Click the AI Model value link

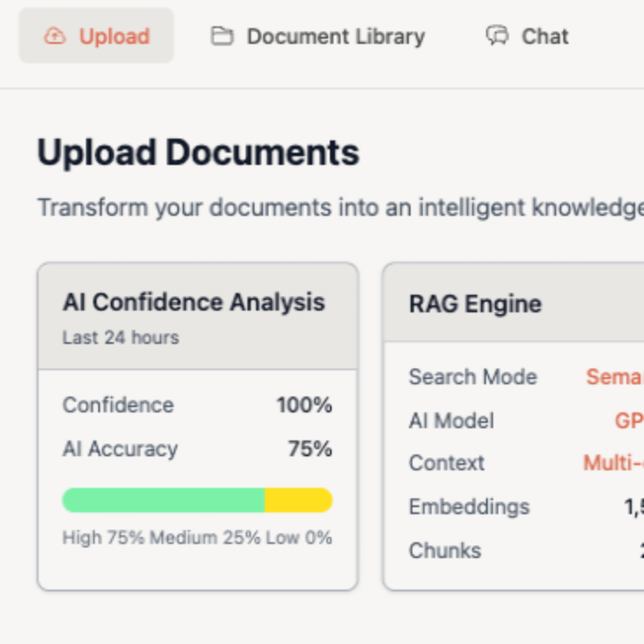628,421
